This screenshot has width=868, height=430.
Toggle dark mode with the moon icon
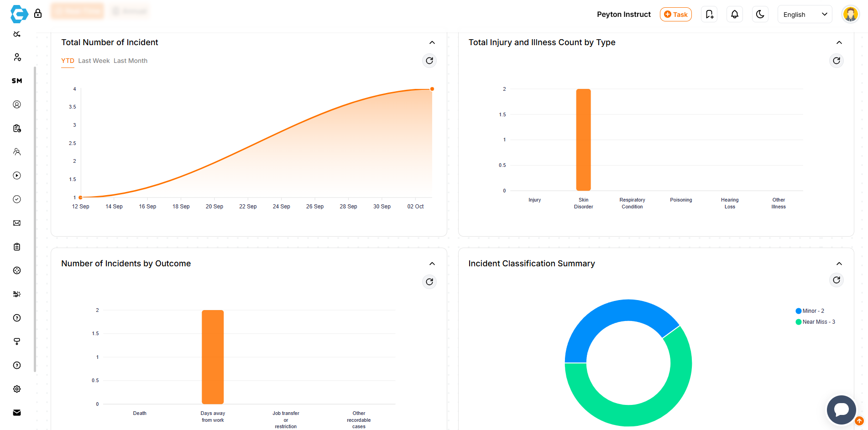760,14
